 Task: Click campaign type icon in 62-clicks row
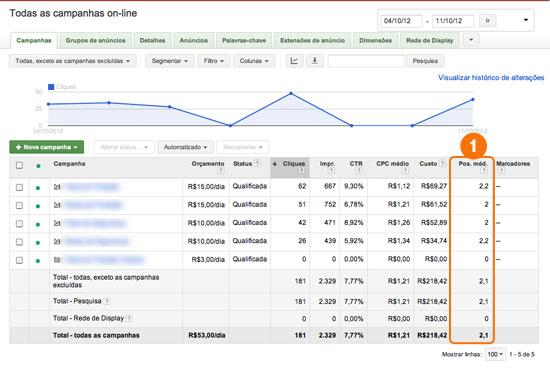pyautogui.click(x=57, y=187)
